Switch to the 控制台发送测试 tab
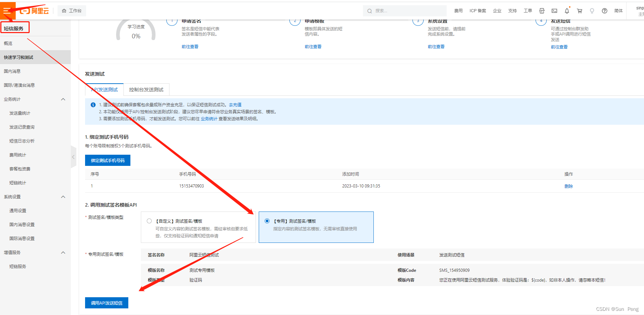 pyautogui.click(x=146, y=90)
